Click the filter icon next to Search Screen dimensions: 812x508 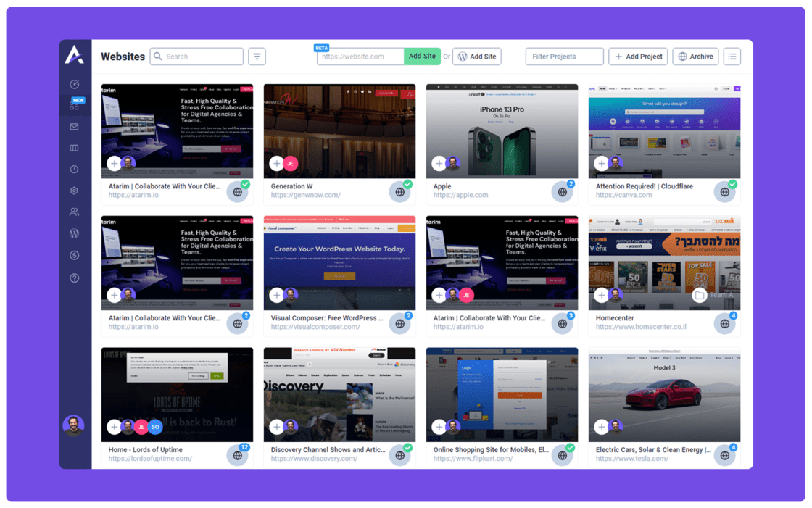[257, 57]
